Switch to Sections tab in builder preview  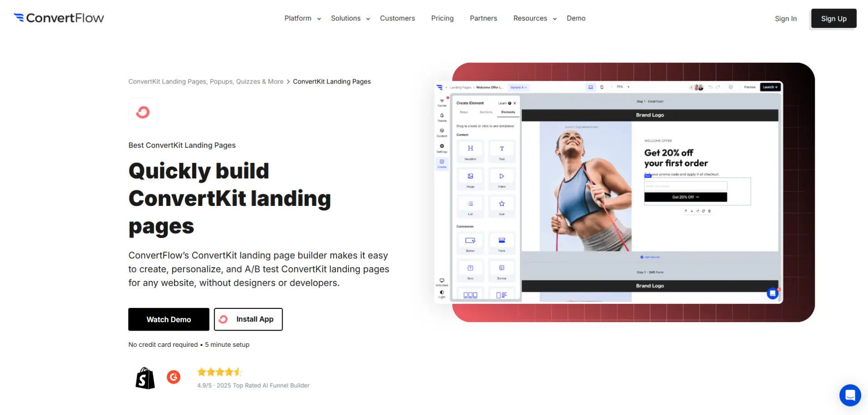[x=486, y=112]
